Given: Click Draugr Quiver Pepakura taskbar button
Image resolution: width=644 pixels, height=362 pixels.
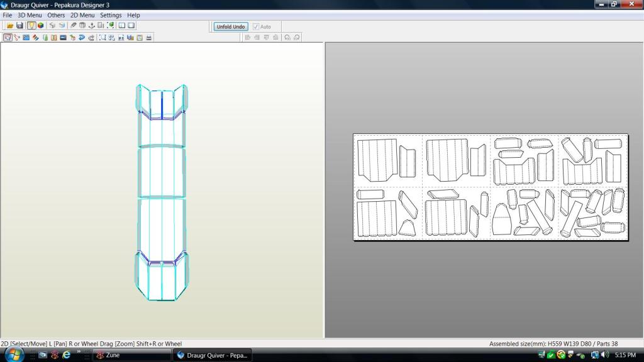Looking at the screenshot, I should point(212,355).
